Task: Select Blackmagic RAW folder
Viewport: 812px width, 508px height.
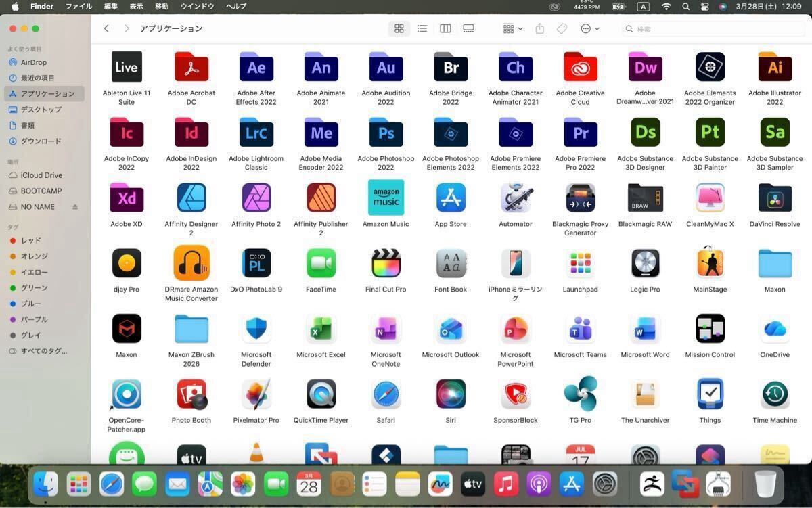Action: (x=646, y=198)
